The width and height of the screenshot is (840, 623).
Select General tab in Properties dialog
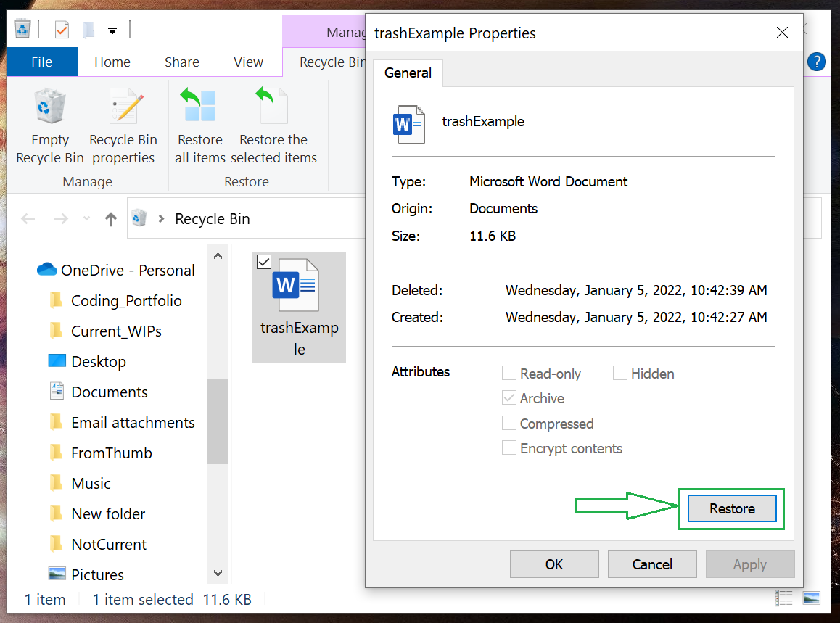pyautogui.click(x=408, y=73)
